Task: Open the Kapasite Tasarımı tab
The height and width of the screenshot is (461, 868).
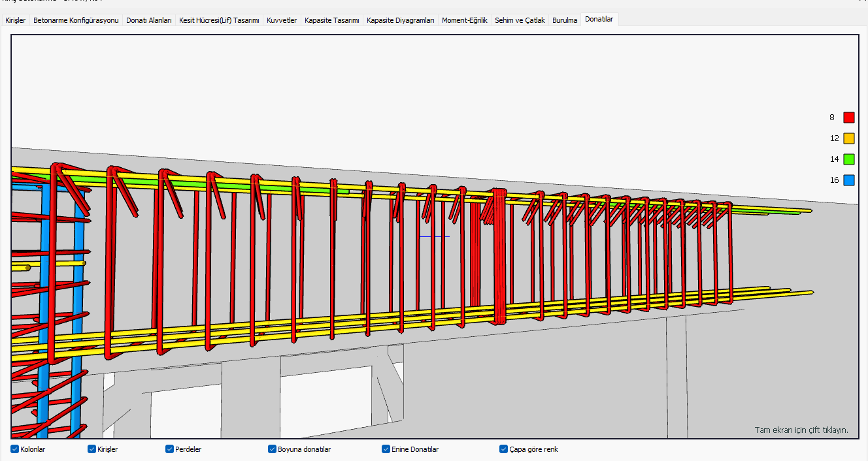Action: click(x=332, y=20)
